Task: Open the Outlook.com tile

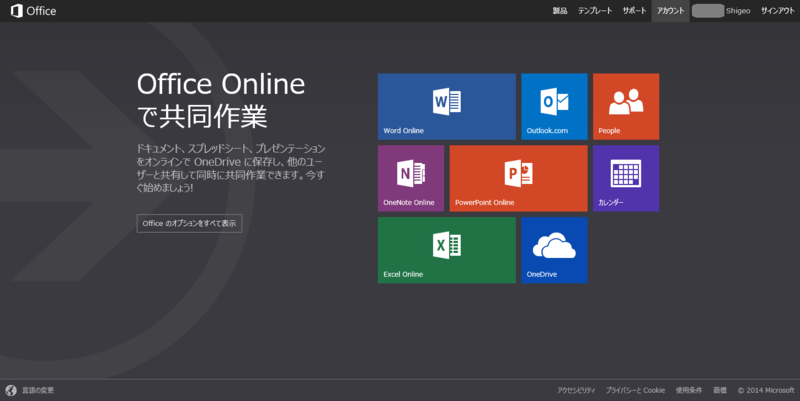Action: tap(554, 106)
